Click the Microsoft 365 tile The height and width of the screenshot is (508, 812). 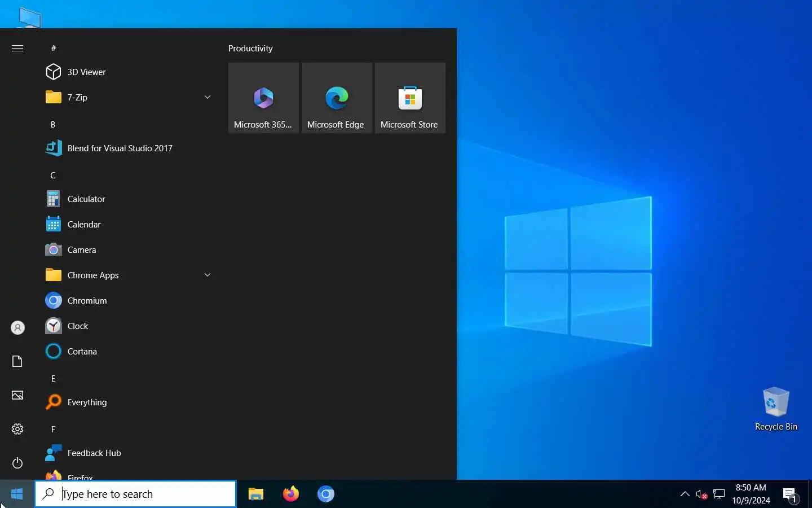(x=263, y=98)
